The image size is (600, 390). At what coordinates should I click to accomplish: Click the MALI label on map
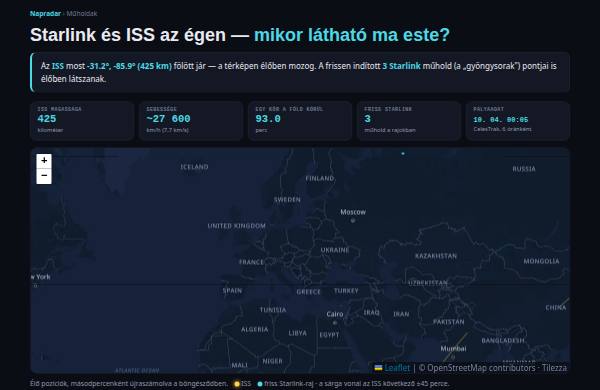240,365
